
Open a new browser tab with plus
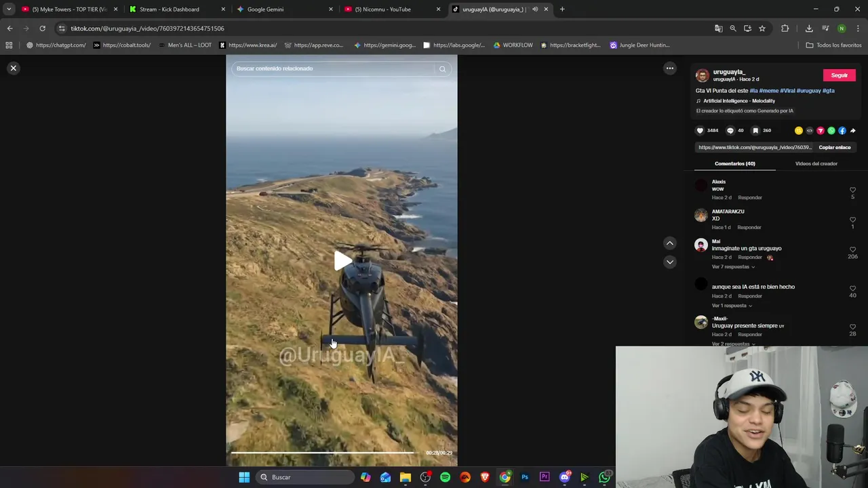(561, 9)
